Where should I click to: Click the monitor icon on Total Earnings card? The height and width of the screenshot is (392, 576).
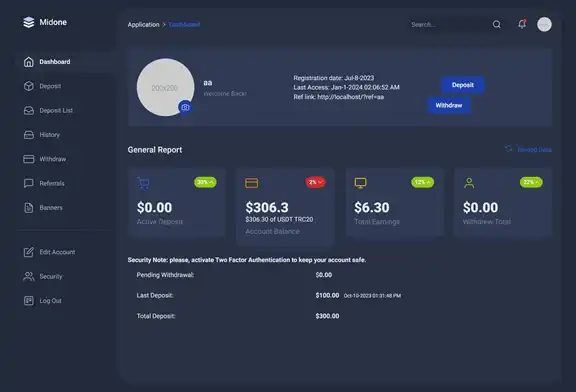pyautogui.click(x=360, y=183)
